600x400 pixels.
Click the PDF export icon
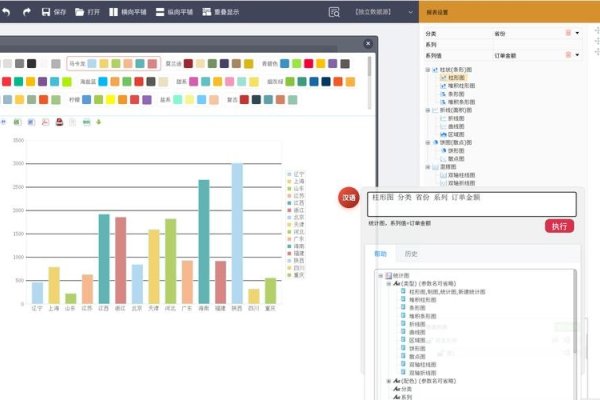coord(45,122)
